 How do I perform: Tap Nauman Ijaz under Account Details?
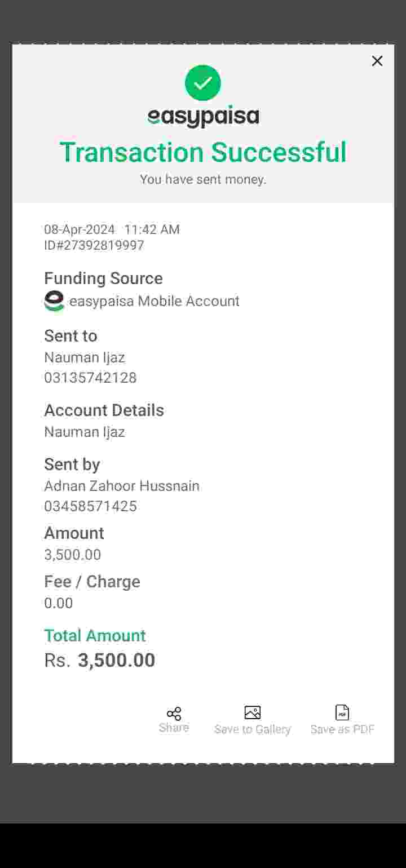[x=85, y=432]
